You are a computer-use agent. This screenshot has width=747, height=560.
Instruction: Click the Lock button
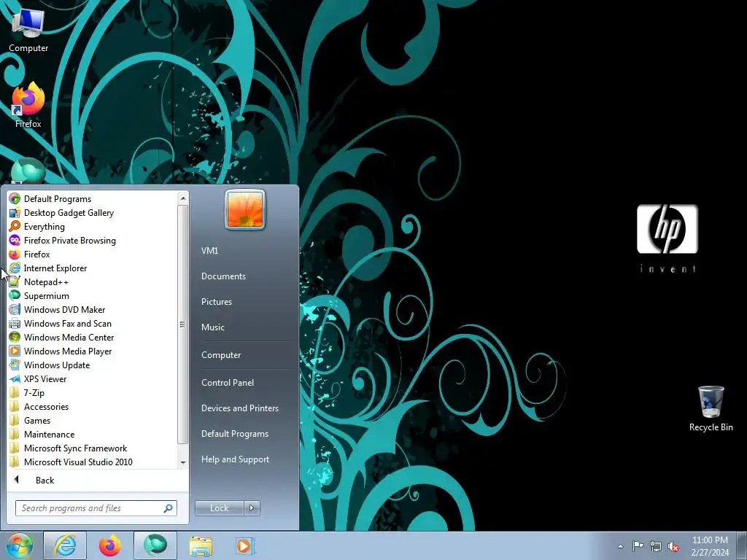coord(219,508)
